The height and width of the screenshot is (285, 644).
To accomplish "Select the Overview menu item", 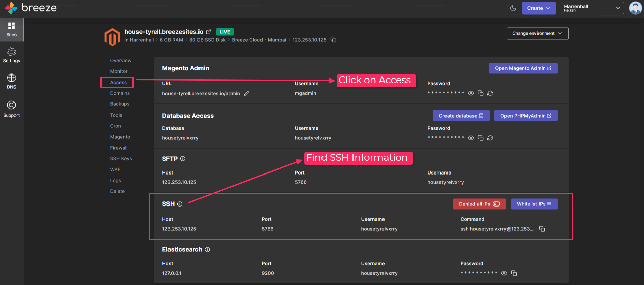I will pyautogui.click(x=121, y=61).
